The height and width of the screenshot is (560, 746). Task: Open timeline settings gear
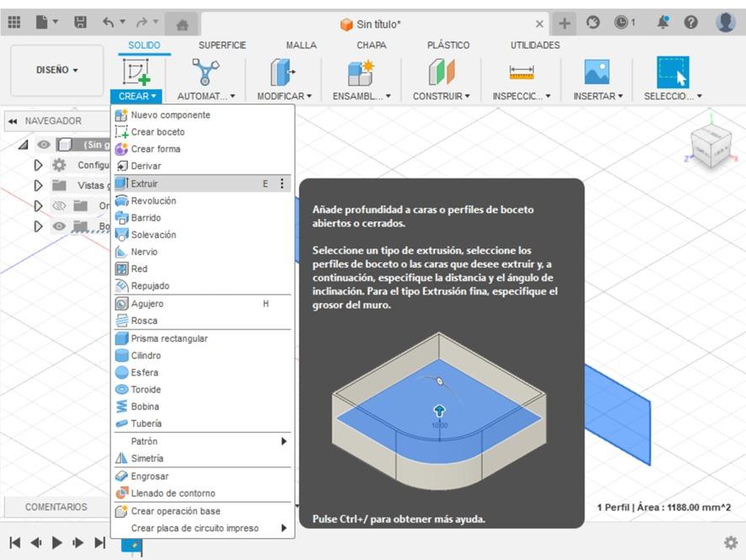[x=731, y=542]
